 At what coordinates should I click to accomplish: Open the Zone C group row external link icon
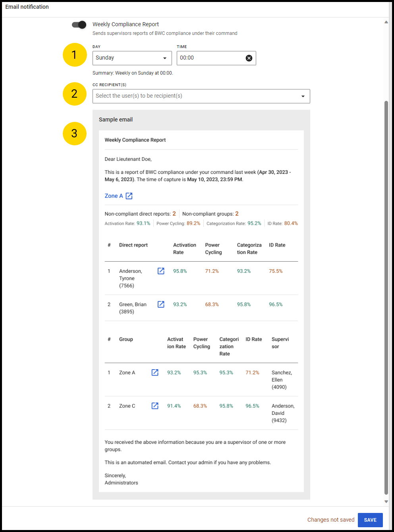click(x=155, y=406)
